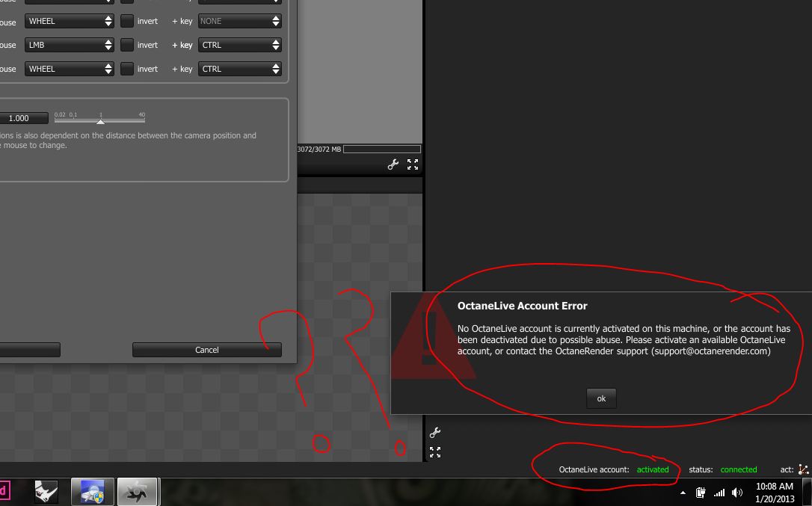Click the green 'connected' status text
This screenshot has height=506, width=812.
(x=739, y=469)
